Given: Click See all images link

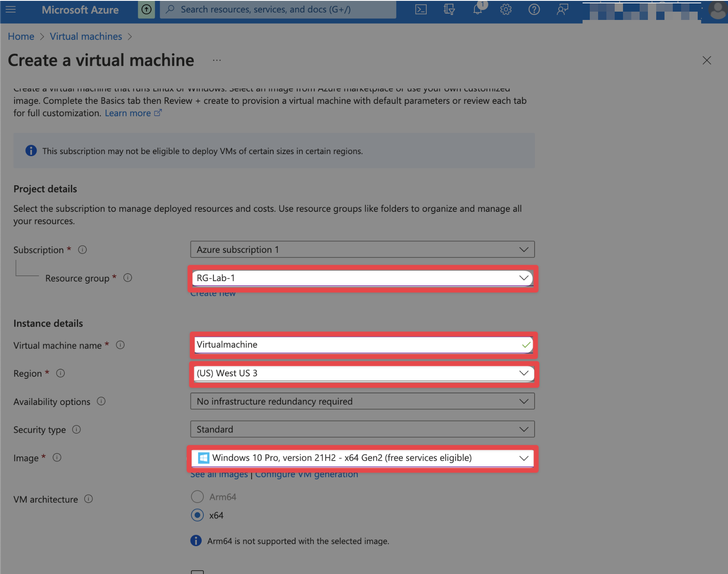Looking at the screenshot, I should coord(219,474).
